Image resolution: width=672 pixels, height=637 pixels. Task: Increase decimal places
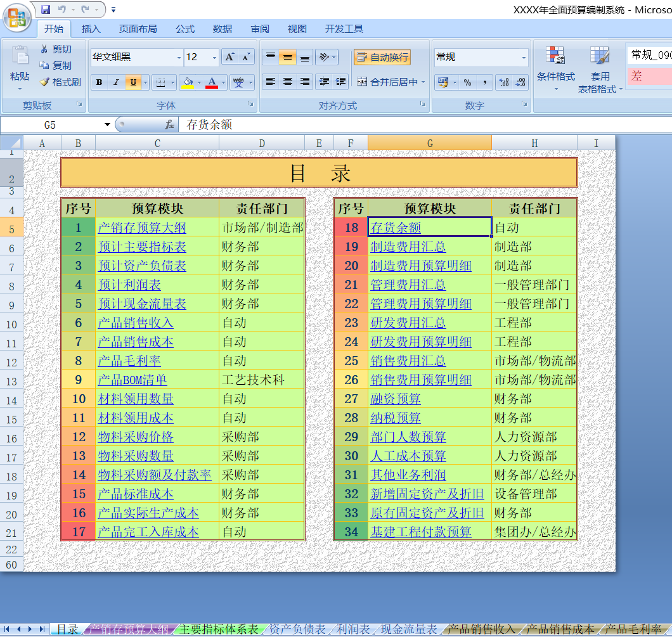click(x=504, y=82)
